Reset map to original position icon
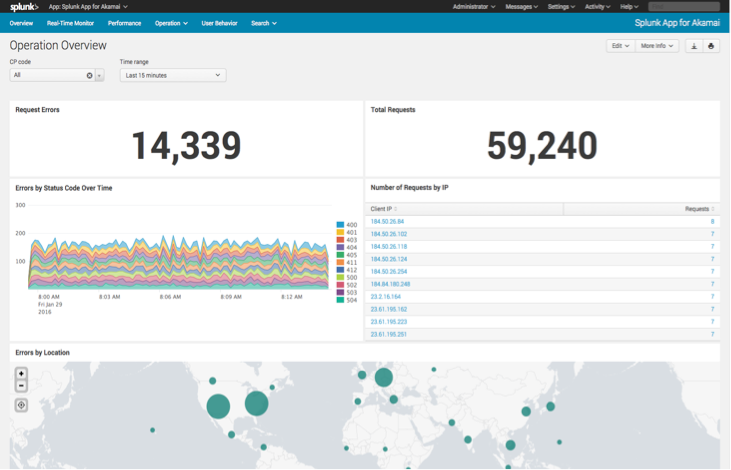 point(21,405)
